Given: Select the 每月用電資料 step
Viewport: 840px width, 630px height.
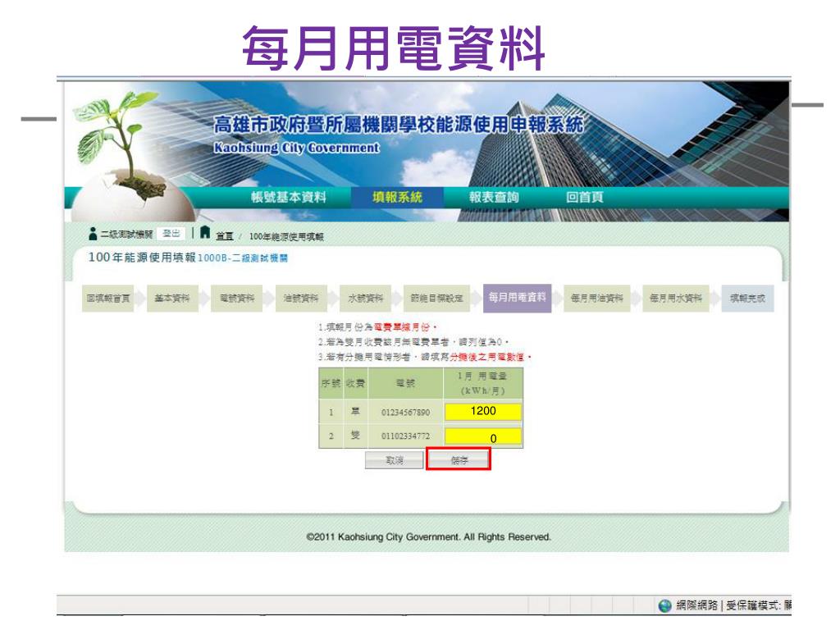Looking at the screenshot, I should [517, 297].
